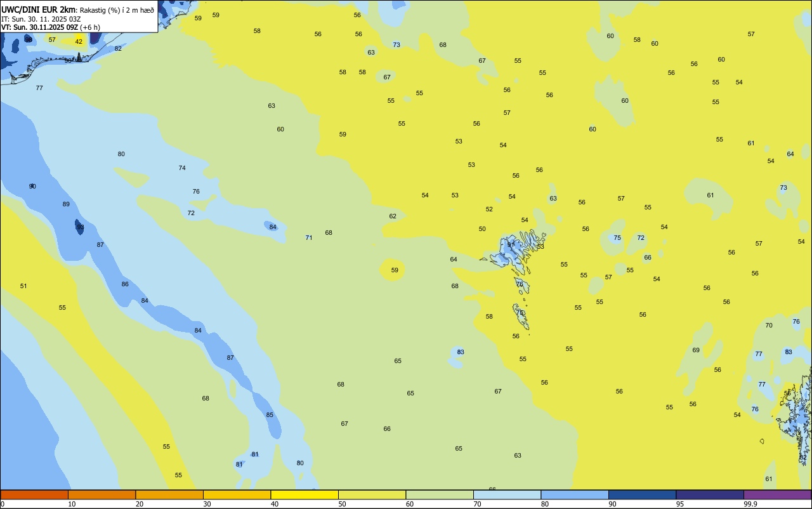Click the '10' legend tick label

72,504
